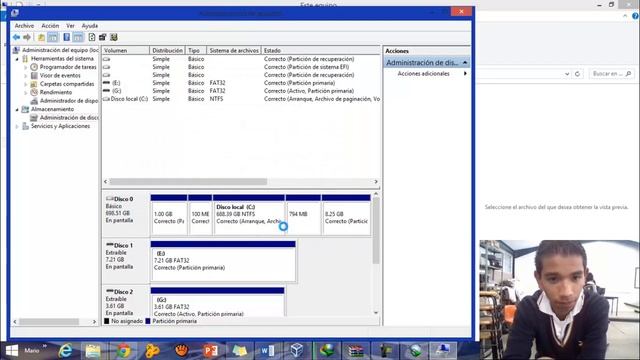Select Programador de tareas in tree
Image resolution: width=640 pixels, height=360 pixels.
coord(68,67)
